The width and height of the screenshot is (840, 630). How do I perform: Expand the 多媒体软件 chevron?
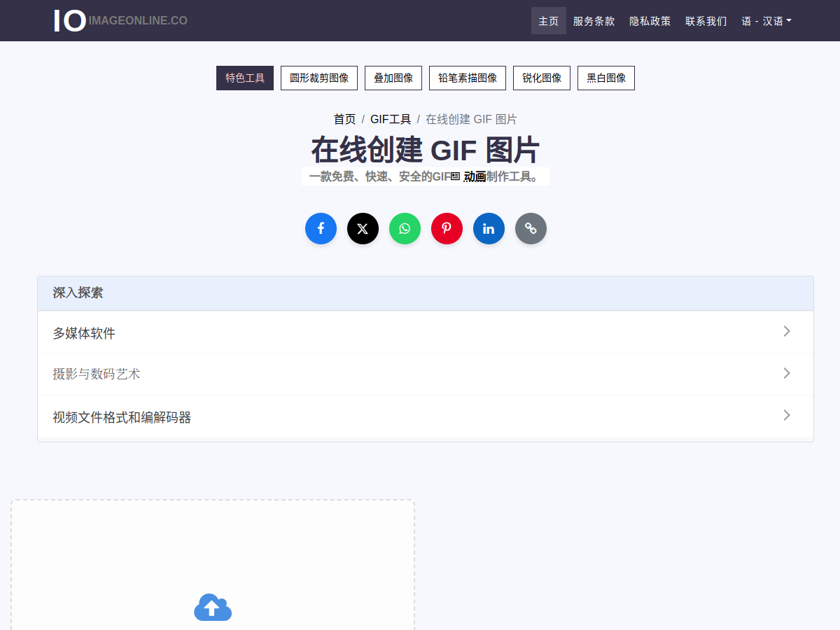point(787,331)
